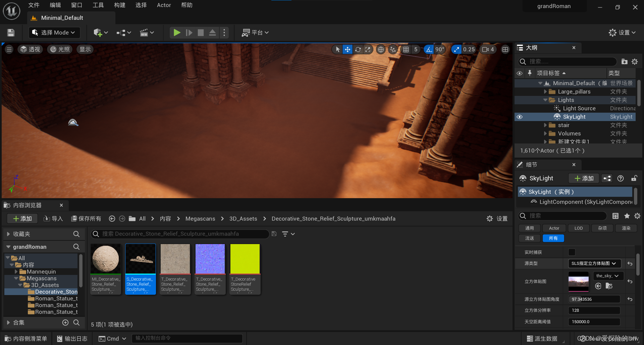The height and width of the screenshot is (345, 644).
Task: Choose the scale tool in viewport
Action: (368, 50)
